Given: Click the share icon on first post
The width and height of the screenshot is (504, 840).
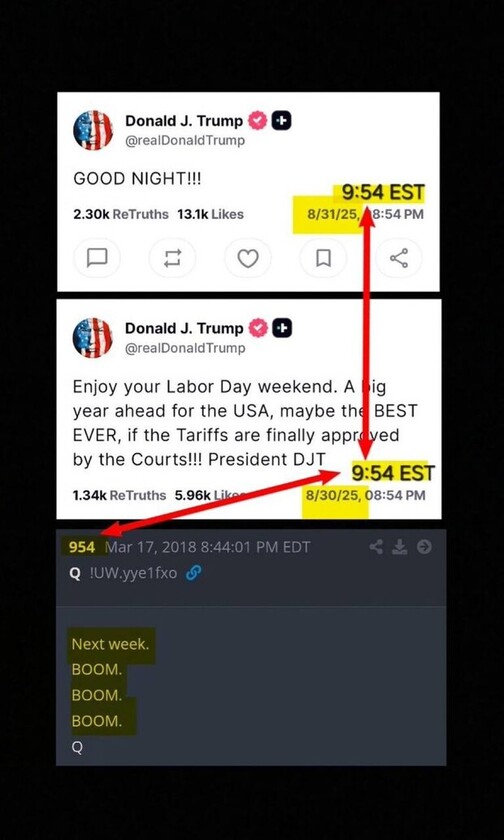Looking at the screenshot, I should pyautogui.click(x=398, y=258).
